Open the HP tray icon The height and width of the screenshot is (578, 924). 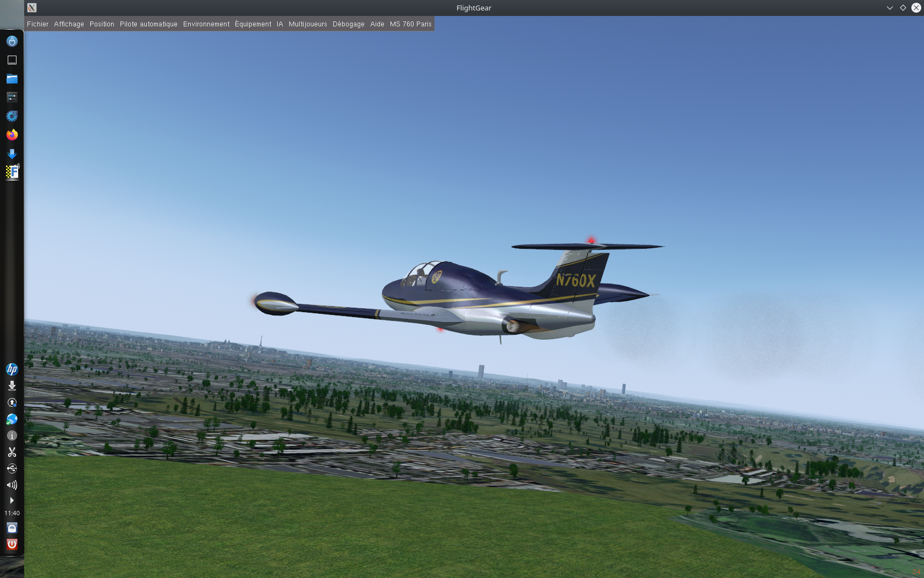[12, 369]
